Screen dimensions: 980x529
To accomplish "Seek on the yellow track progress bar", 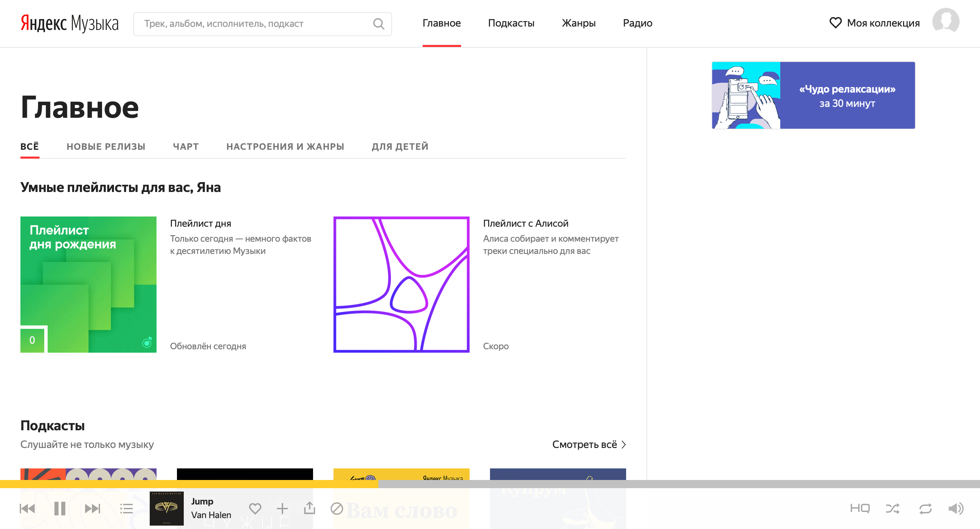I will coord(189,484).
